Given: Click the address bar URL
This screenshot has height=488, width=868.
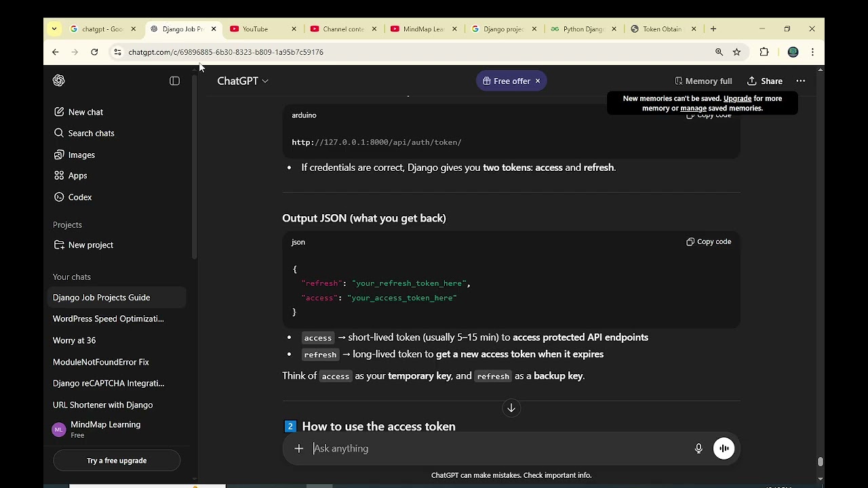Looking at the screenshot, I should (x=226, y=52).
